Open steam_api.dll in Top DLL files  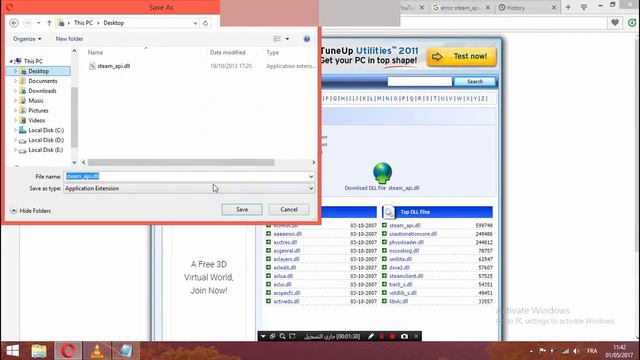404,225
